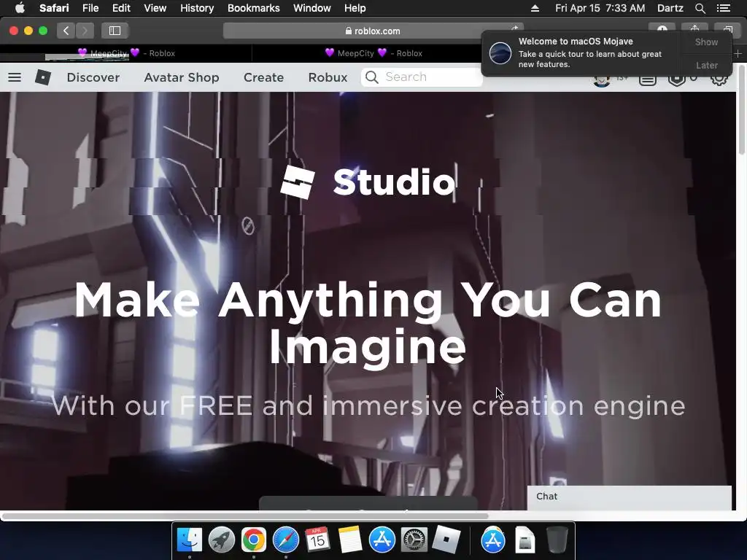
Task: Open Safari tab overview button
Action: [727, 30]
